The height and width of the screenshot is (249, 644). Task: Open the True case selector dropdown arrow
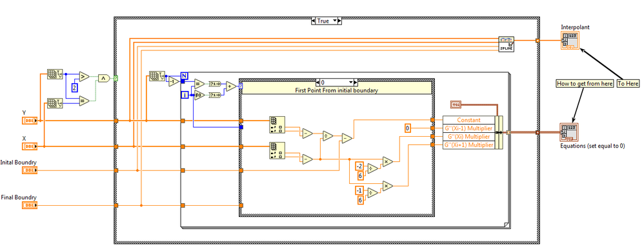(335, 21)
